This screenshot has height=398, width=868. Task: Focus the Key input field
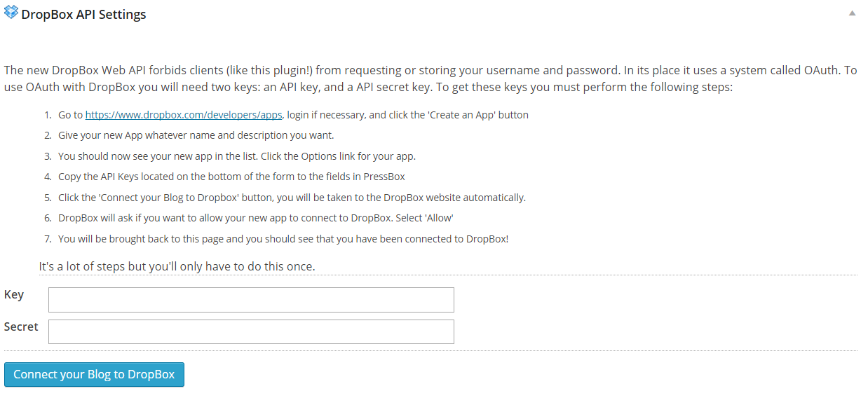coord(251,300)
